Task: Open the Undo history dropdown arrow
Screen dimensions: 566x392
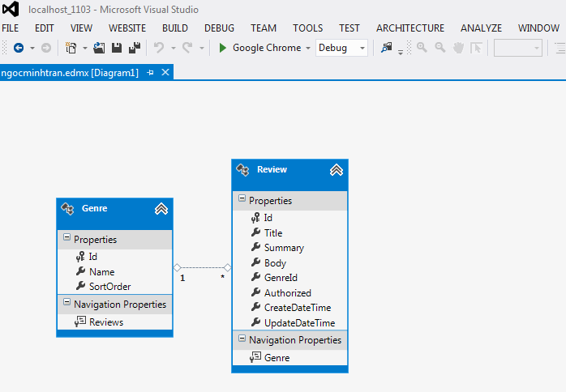Action: [174, 48]
